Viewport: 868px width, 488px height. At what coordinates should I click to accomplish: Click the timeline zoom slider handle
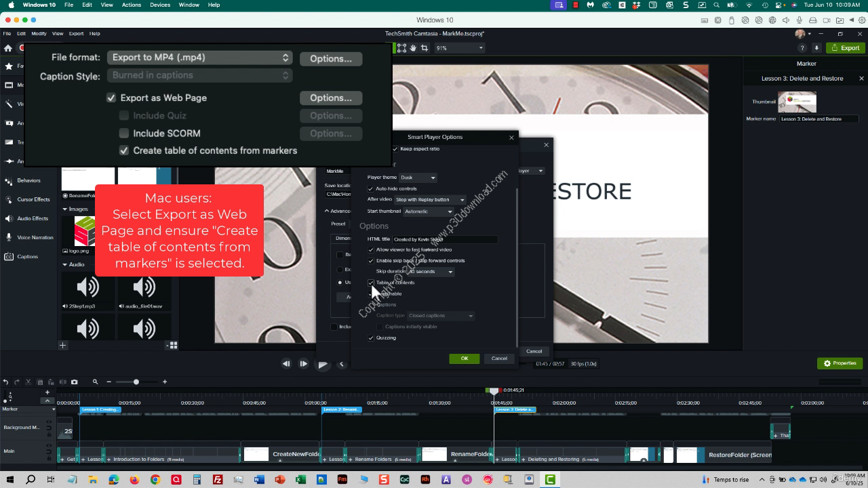tap(136, 382)
